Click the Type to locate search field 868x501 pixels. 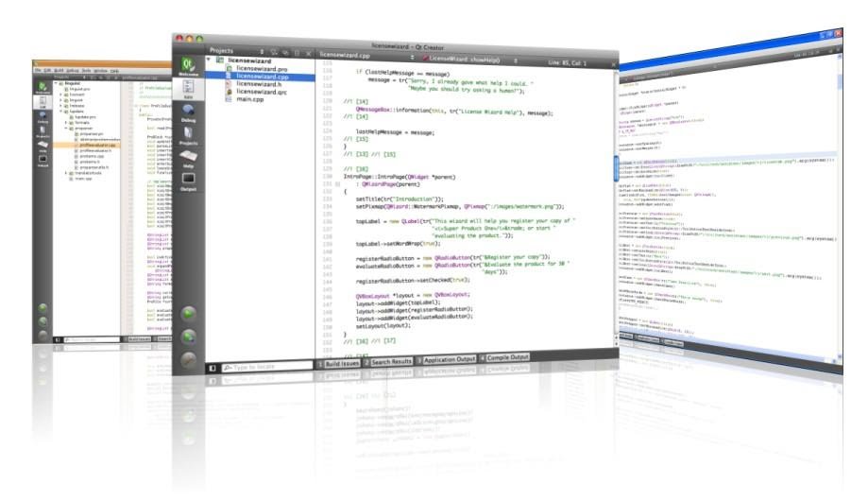tap(267, 367)
